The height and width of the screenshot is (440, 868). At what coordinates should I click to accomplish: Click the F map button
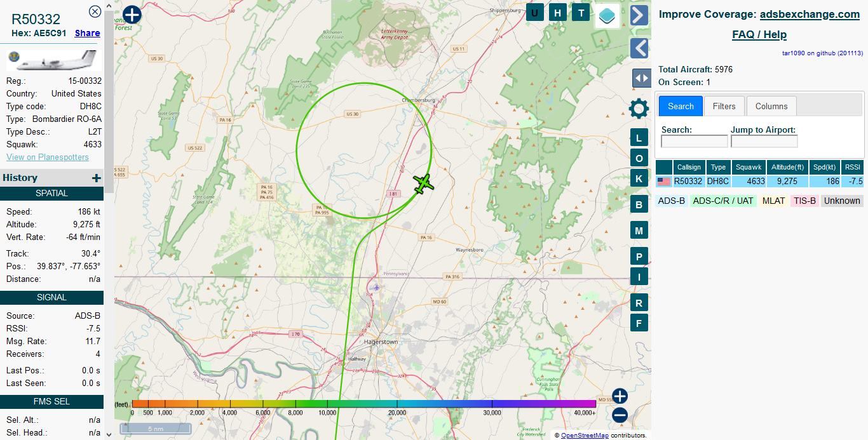(x=639, y=323)
